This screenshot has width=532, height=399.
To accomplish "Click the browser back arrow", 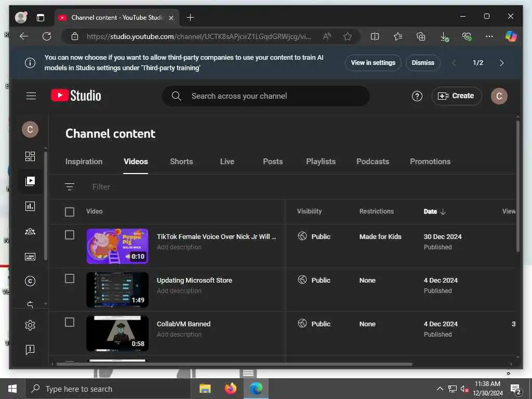I will (x=24, y=36).
